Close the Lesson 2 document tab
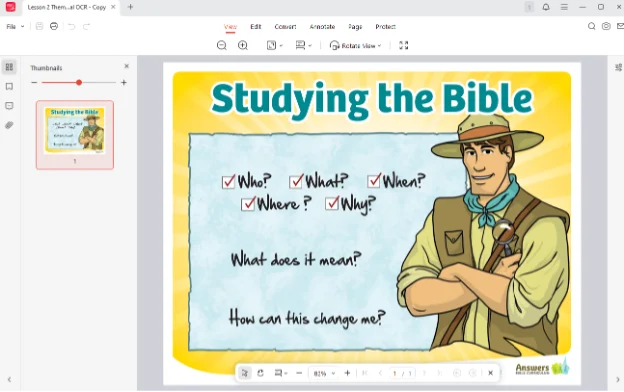 click(x=113, y=7)
